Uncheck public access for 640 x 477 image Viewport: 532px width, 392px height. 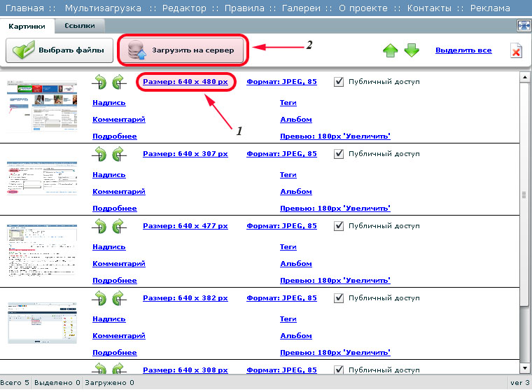pos(339,226)
